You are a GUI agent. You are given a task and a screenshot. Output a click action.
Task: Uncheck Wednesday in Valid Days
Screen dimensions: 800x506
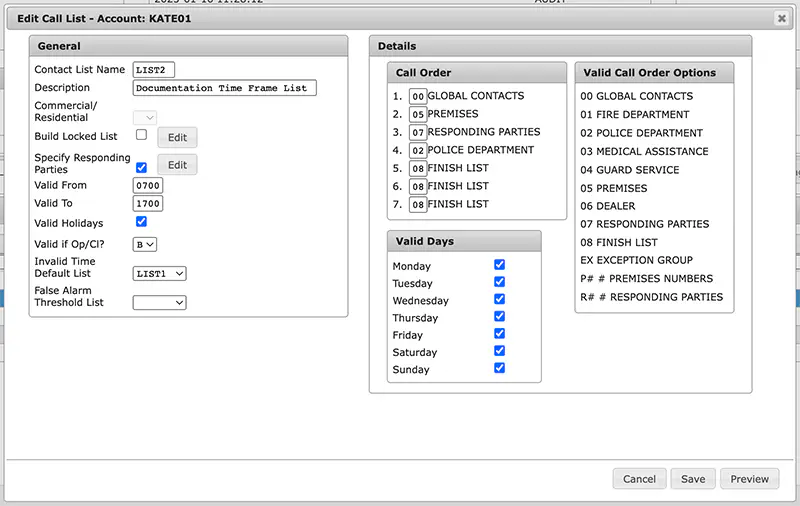[x=499, y=299]
